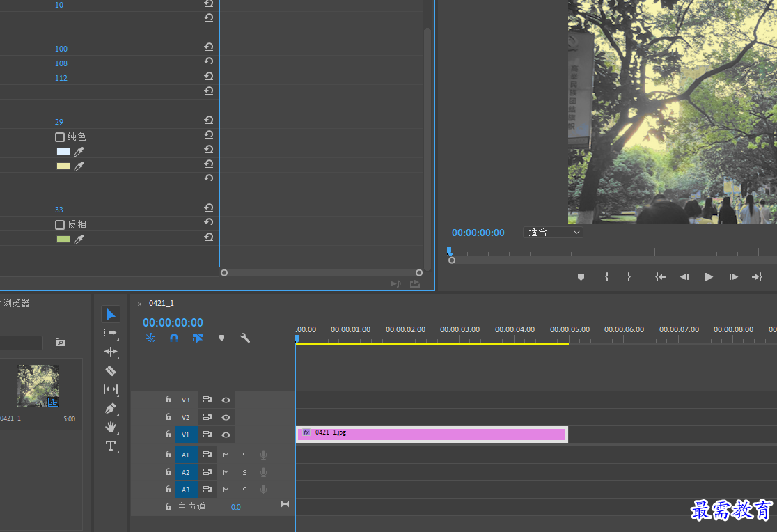Viewport: 777px width, 532px height.
Task: Reset the value 29 parameter
Action: [209, 120]
